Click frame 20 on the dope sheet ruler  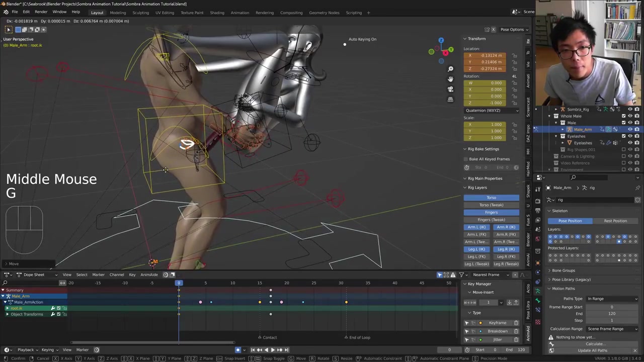point(286,283)
